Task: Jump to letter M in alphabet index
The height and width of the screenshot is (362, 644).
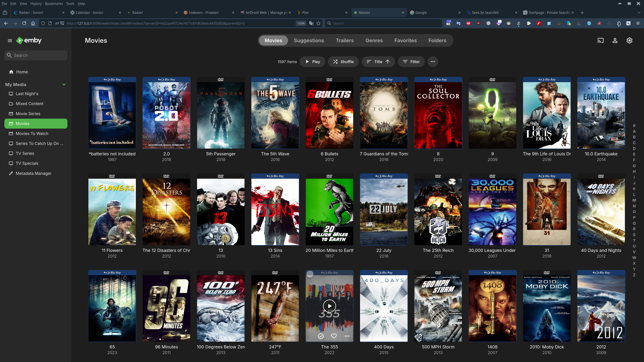Action: [634, 200]
